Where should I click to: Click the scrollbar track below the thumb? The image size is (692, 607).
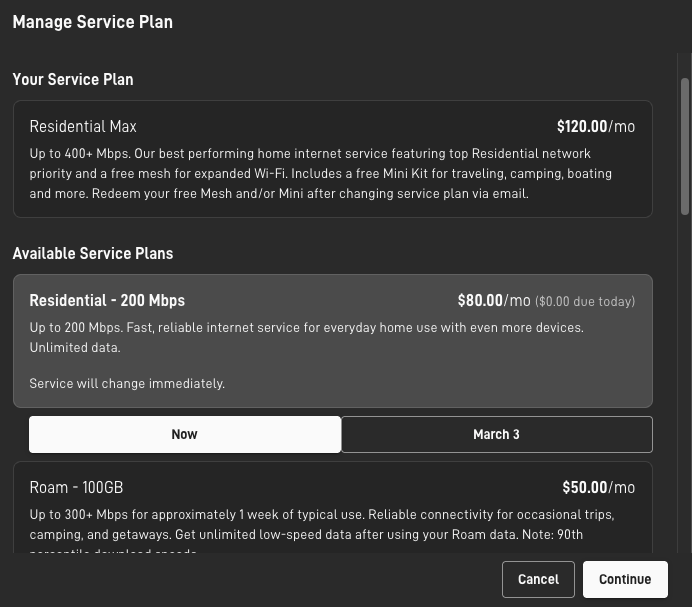[685, 380]
